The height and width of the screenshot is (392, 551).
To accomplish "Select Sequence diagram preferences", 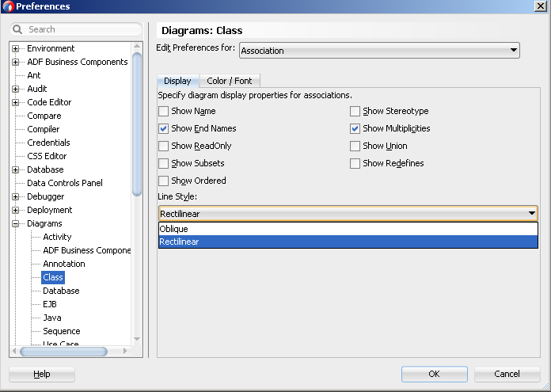I will click(x=62, y=331).
